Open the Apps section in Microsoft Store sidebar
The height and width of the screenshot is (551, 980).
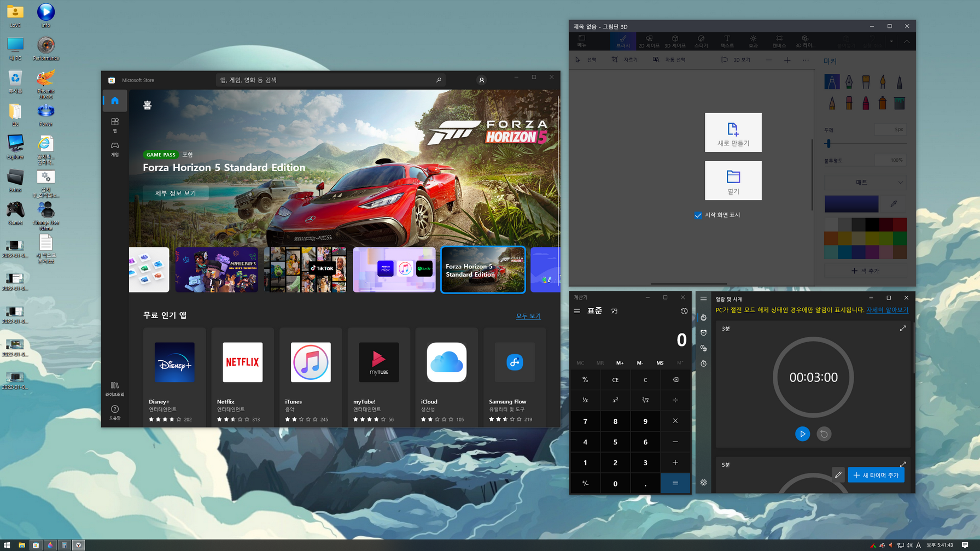pyautogui.click(x=115, y=125)
